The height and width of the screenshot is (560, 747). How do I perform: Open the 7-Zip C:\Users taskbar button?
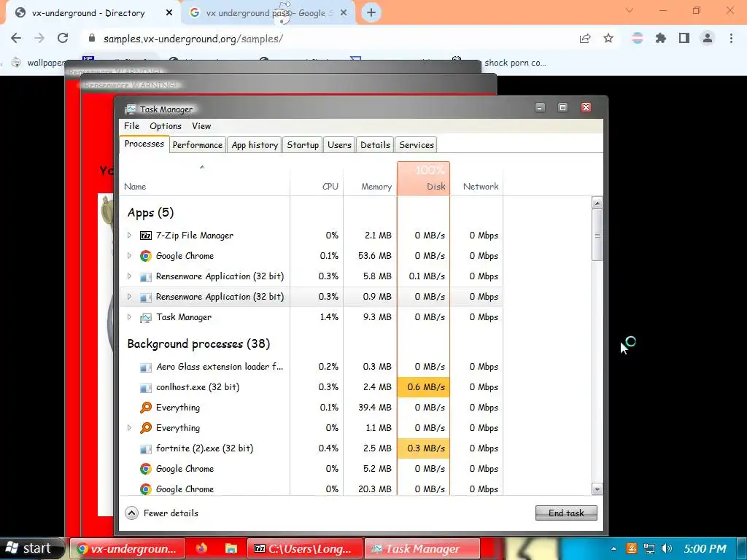point(304,548)
